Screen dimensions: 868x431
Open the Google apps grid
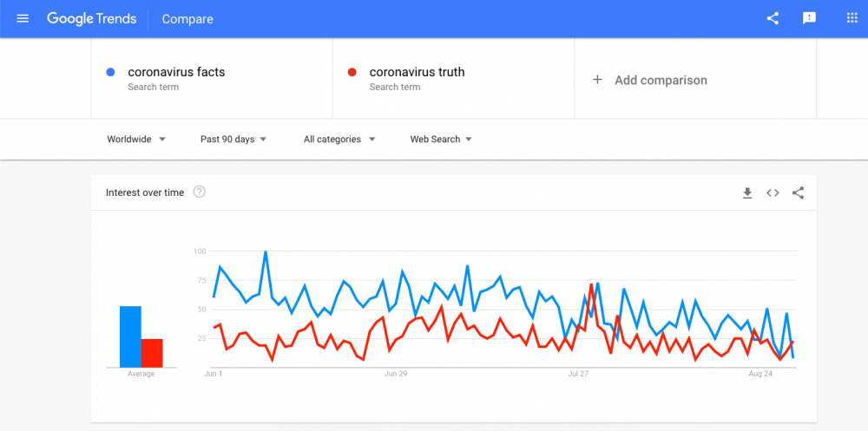(x=852, y=18)
